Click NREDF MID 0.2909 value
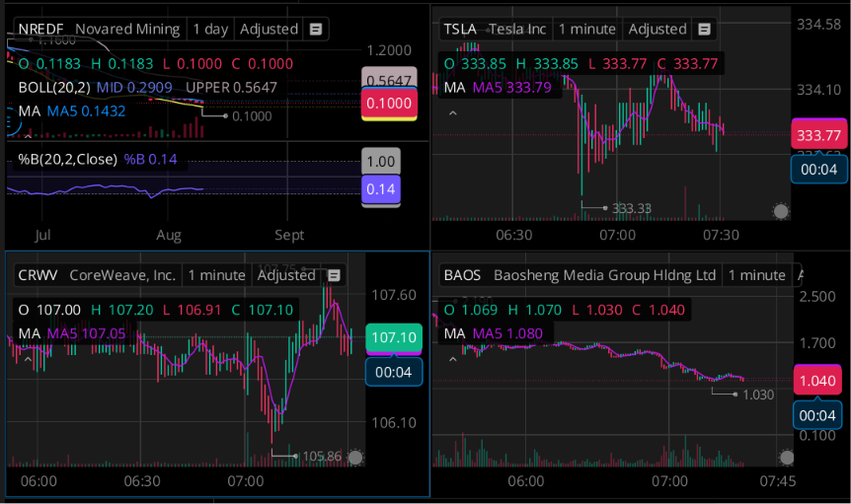The height and width of the screenshot is (504, 851). tap(134, 88)
